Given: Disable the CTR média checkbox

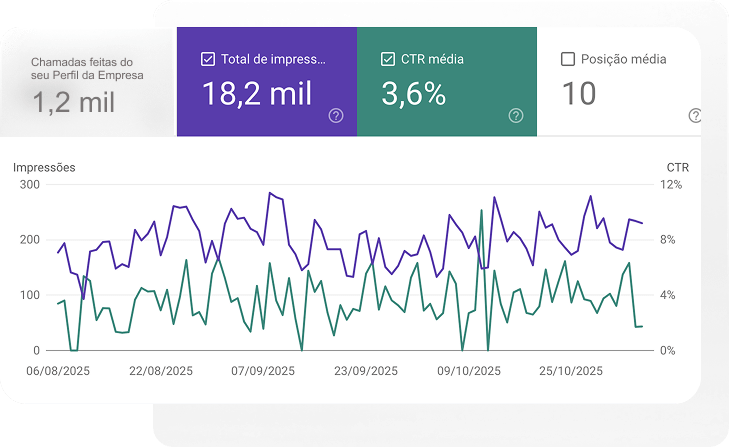Looking at the screenshot, I should point(388,59).
